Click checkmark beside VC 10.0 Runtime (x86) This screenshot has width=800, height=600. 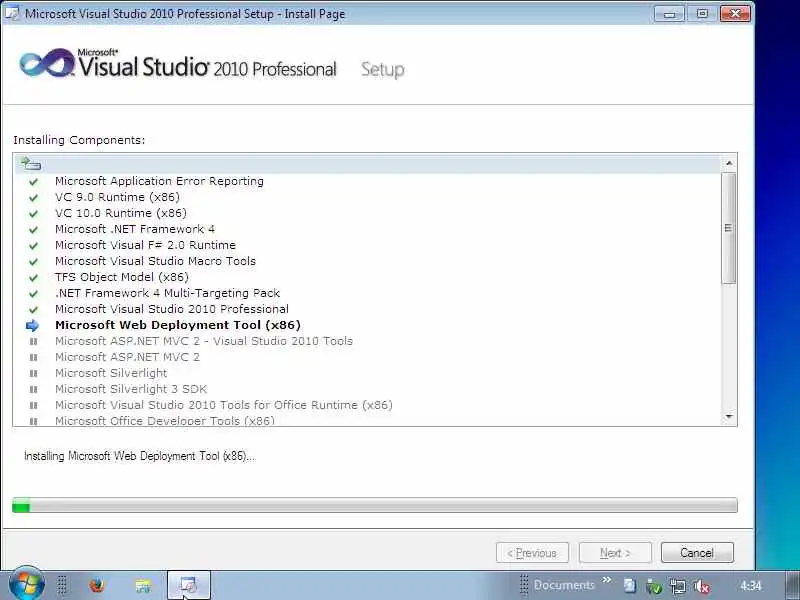tap(33, 214)
